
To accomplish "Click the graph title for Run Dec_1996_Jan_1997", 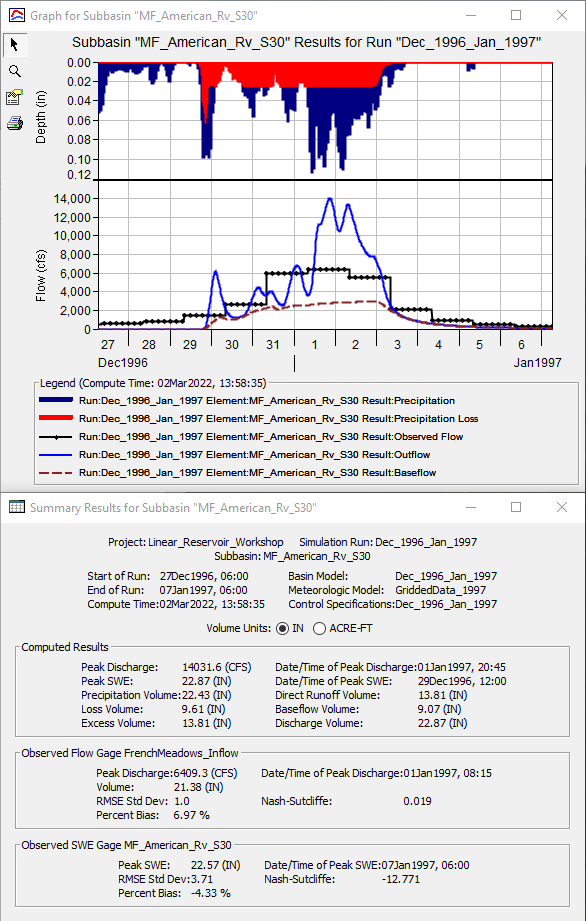I will 307,42.
